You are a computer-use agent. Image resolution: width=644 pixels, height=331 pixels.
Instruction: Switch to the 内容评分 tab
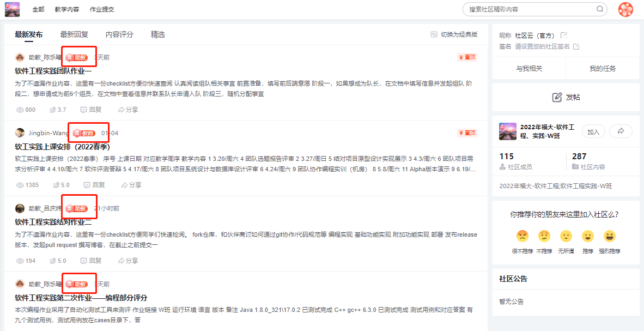119,34
